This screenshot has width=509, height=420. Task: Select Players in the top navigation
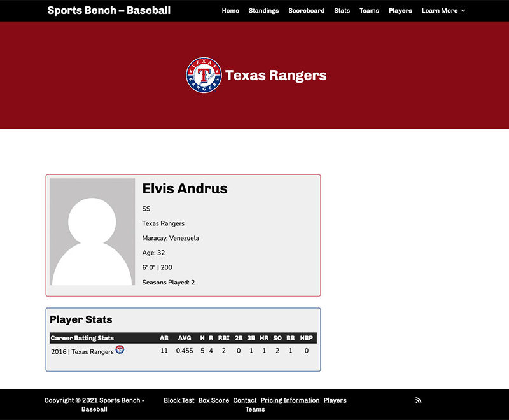400,11
